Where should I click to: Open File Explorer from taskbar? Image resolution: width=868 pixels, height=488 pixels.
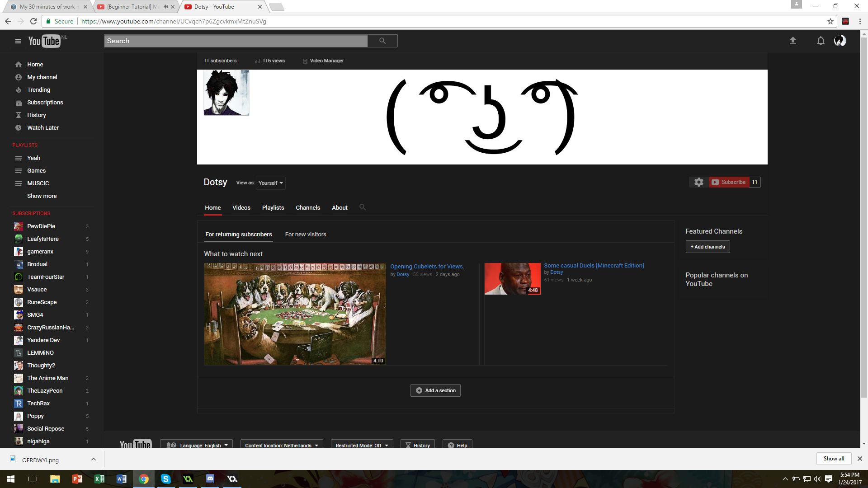coord(55,479)
